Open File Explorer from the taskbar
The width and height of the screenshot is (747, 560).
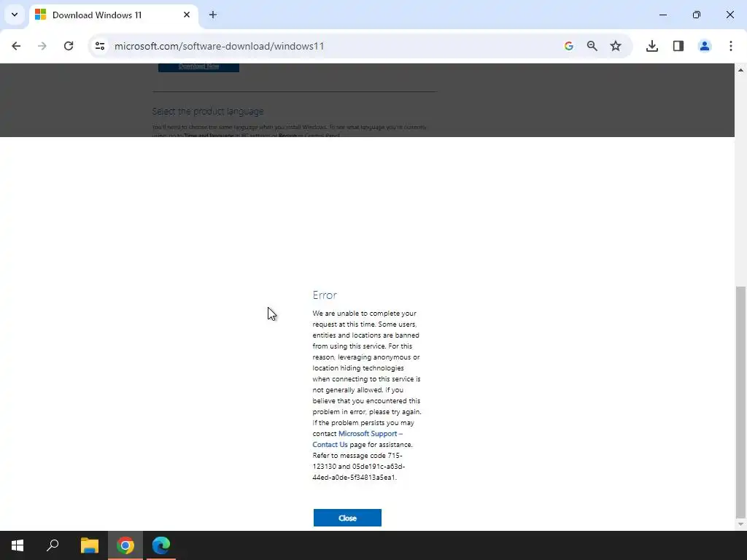coord(89,545)
